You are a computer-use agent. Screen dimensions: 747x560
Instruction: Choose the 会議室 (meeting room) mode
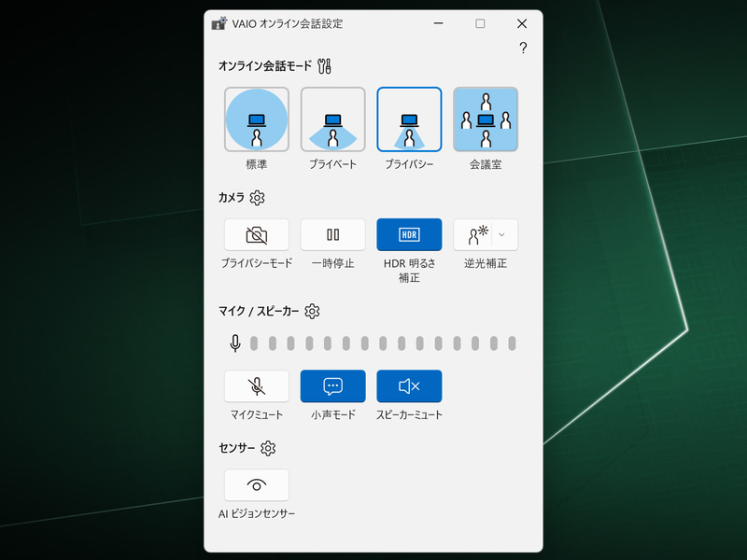tap(486, 119)
